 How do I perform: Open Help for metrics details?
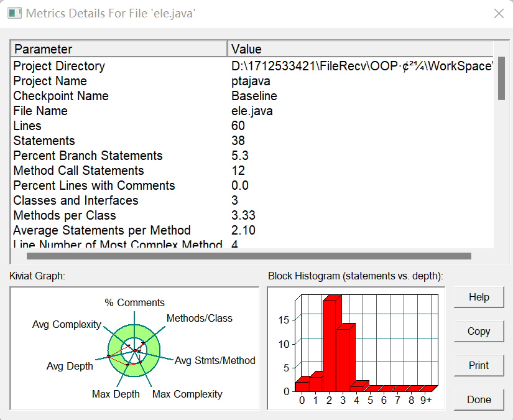[479, 297]
